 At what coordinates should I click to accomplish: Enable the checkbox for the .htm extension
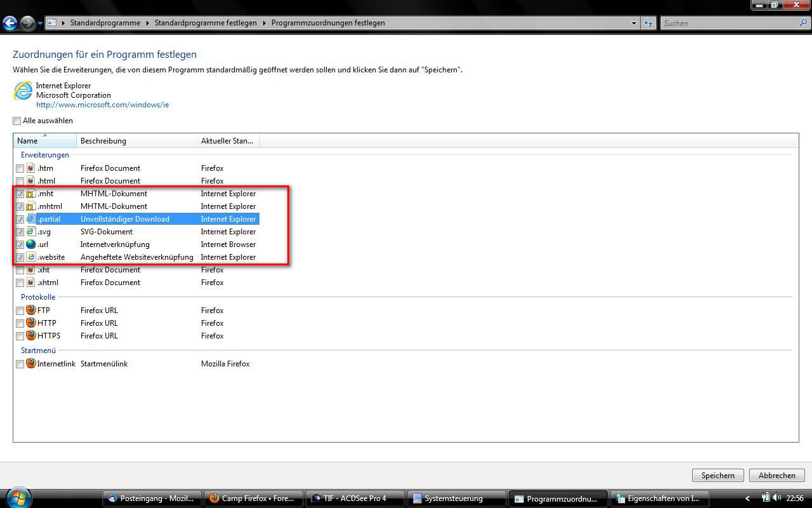click(20, 169)
